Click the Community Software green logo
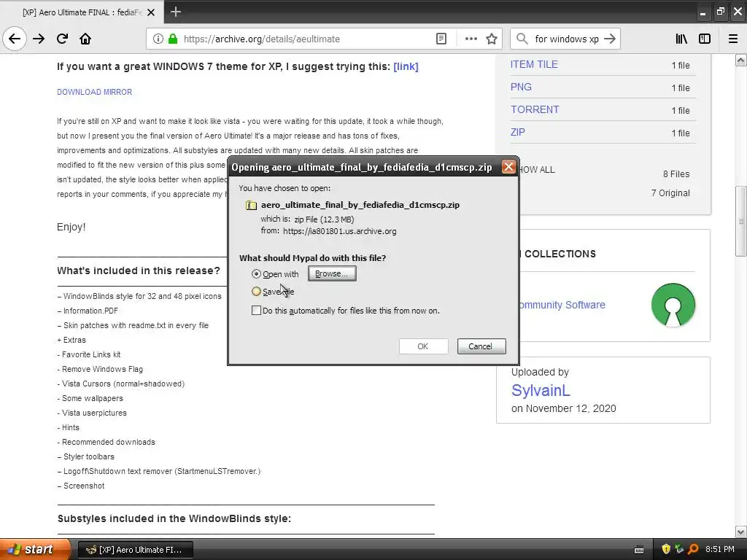The width and height of the screenshot is (747, 560). click(x=673, y=306)
